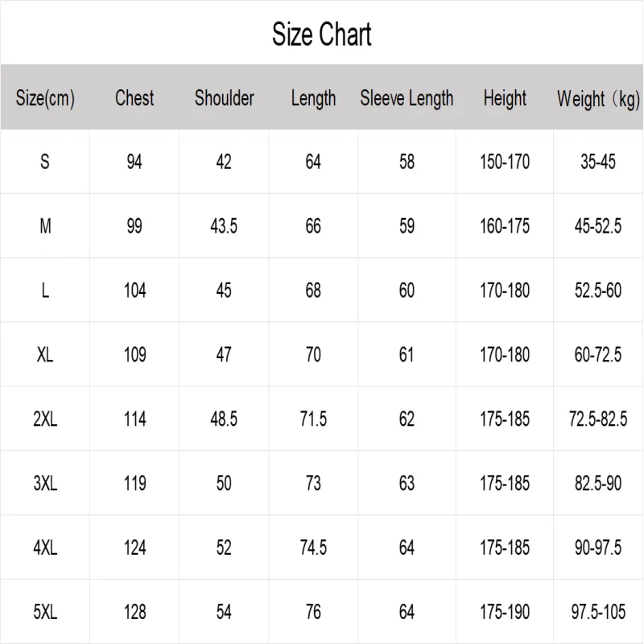Select the M size row label
644x644 pixels.
45,226
